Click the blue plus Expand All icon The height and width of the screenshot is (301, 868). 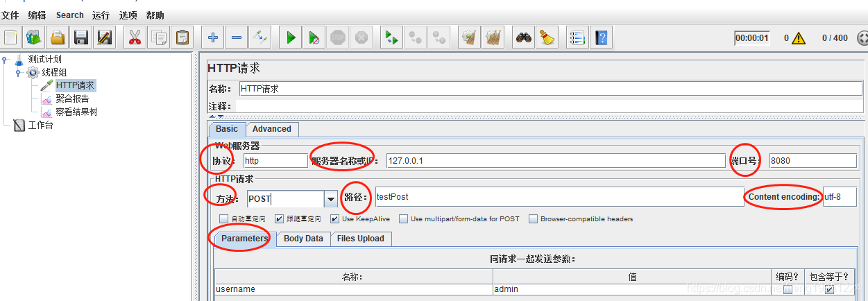point(213,37)
